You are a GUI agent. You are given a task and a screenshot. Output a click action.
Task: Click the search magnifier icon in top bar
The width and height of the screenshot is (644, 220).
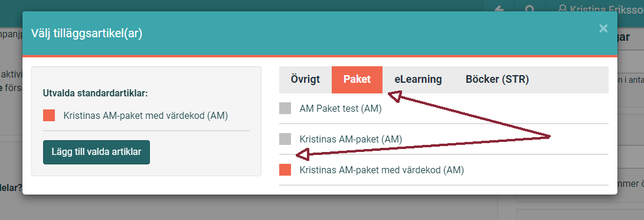(x=530, y=8)
